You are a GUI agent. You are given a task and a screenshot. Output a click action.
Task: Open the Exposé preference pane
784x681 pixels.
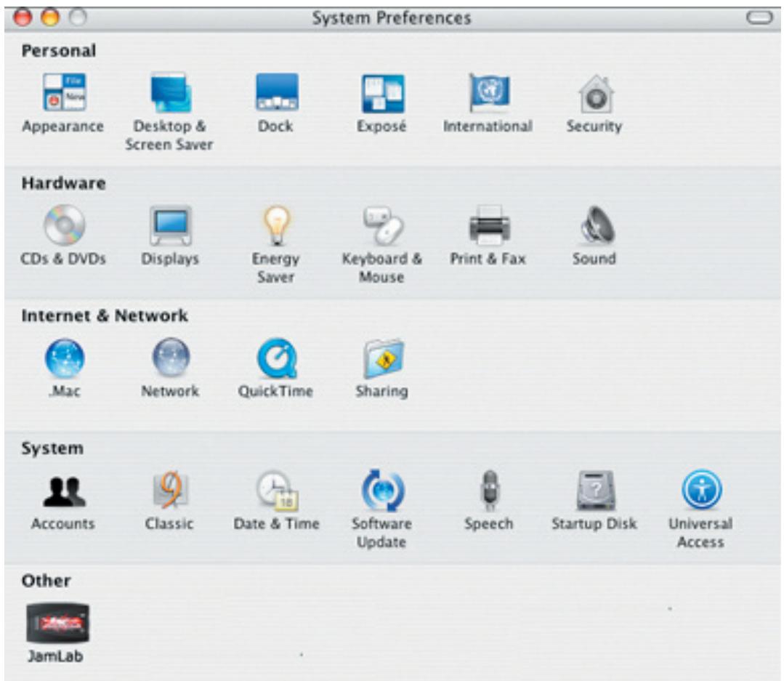point(383,94)
